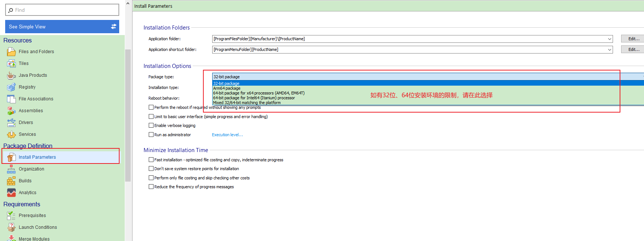The height and width of the screenshot is (241, 644).
Task: Open the Merge Modules page
Action: pos(34,239)
